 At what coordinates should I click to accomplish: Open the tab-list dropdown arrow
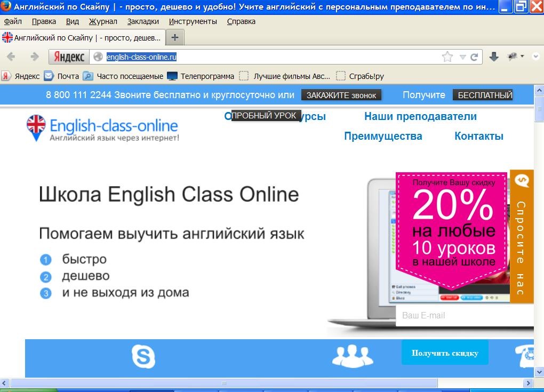point(535,56)
